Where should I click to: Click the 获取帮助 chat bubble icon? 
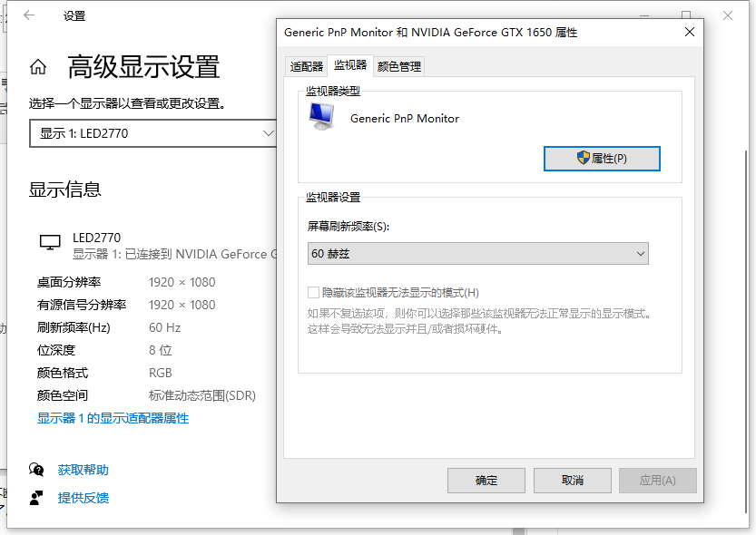point(36,470)
